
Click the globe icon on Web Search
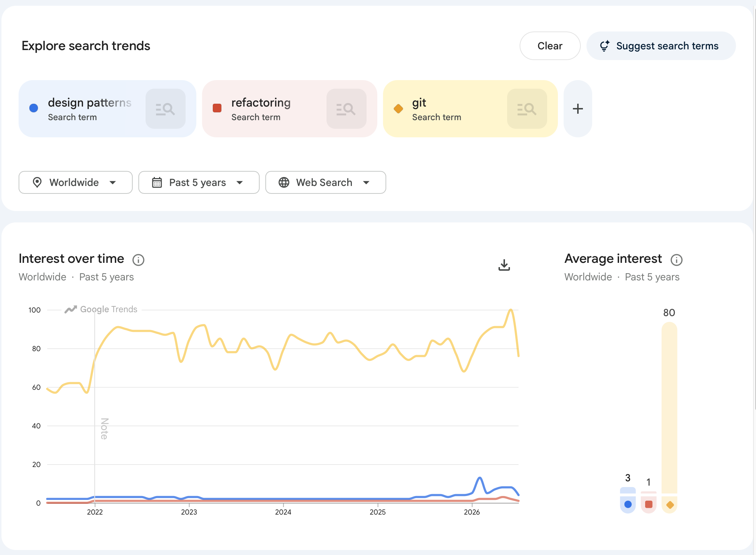pyautogui.click(x=284, y=182)
